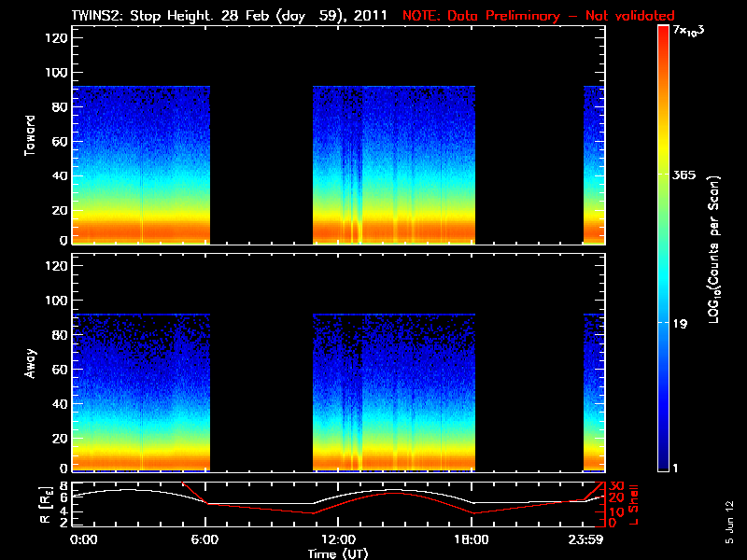Click the 5 Jun 12 date stamp

coord(729,521)
